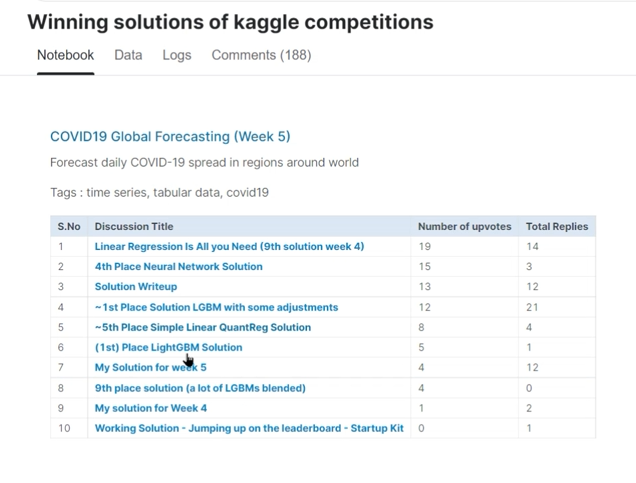The width and height of the screenshot is (636, 483).
Task: Click the S.No column header
Action: tap(69, 226)
